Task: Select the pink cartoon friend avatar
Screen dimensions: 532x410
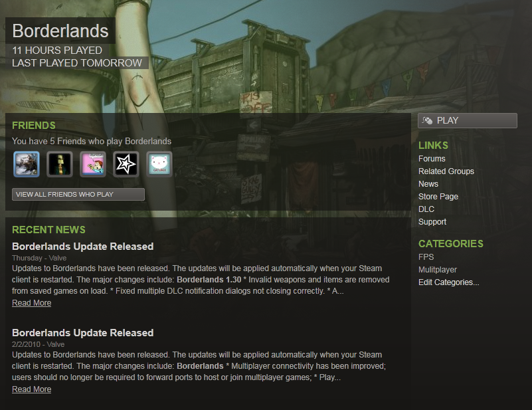Action: point(93,164)
